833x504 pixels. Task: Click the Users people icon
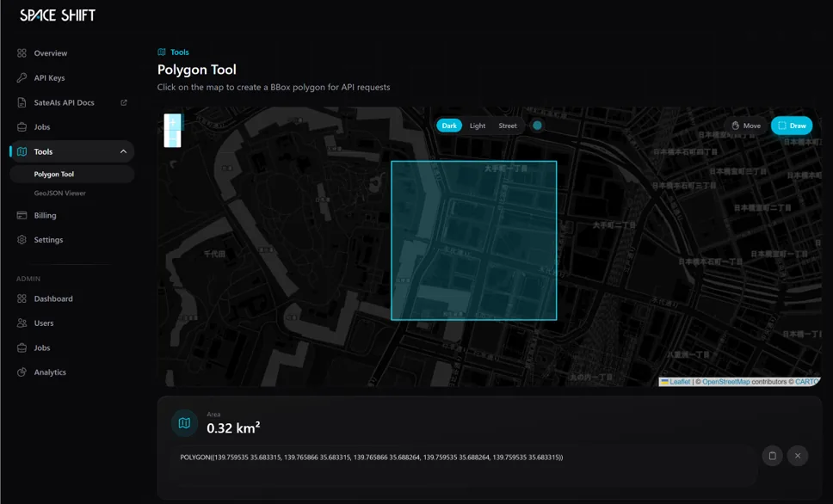coord(22,323)
